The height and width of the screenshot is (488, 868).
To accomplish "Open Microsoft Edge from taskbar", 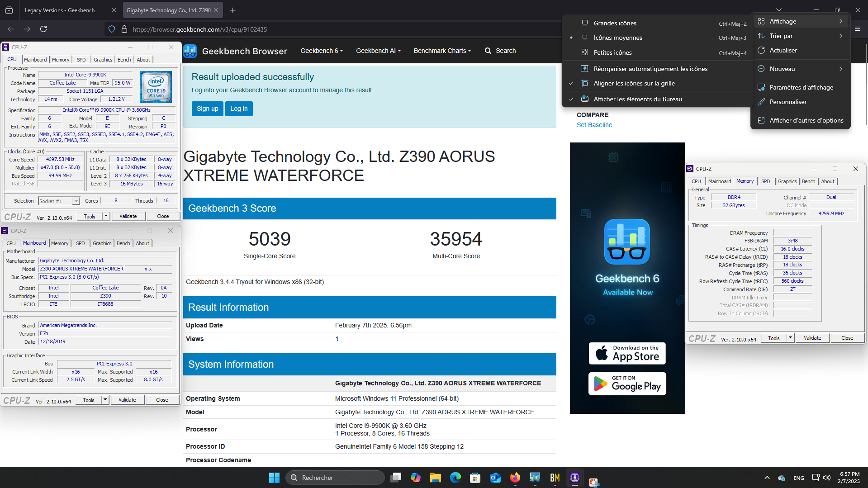I will coord(455,478).
